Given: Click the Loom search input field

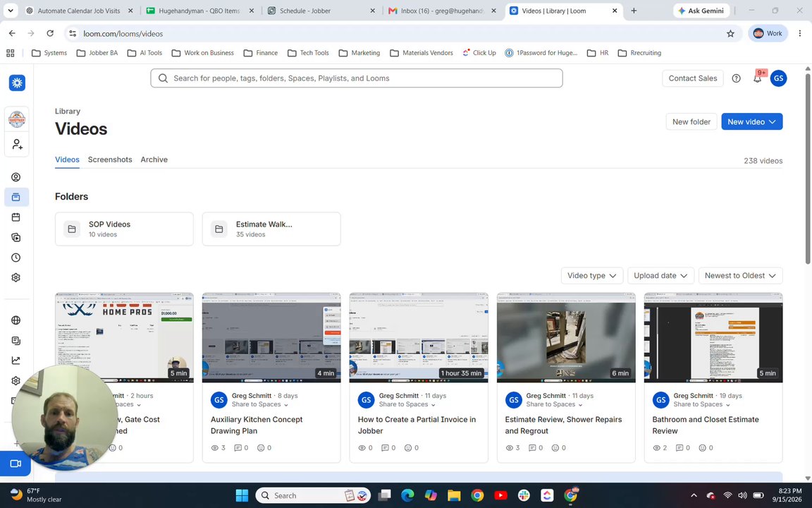Looking at the screenshot, I should coord(356,78).
